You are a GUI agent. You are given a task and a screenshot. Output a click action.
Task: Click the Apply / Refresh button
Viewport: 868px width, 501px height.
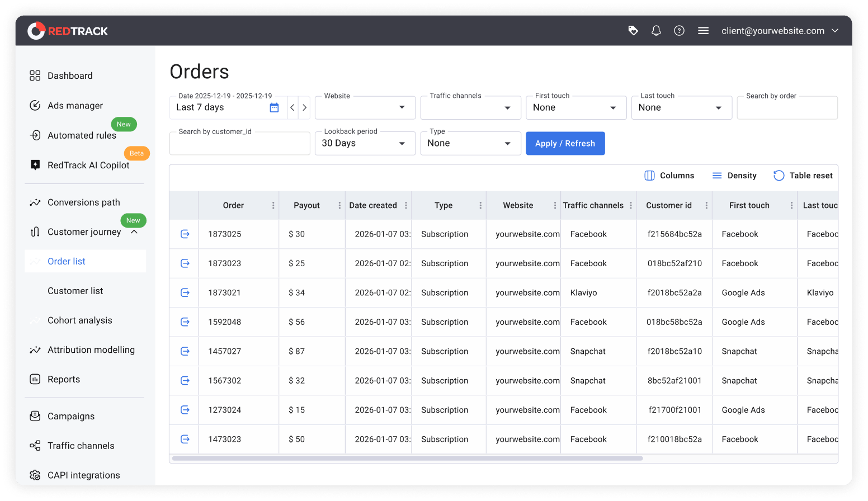pyautogui.click(x=565, y=143)
